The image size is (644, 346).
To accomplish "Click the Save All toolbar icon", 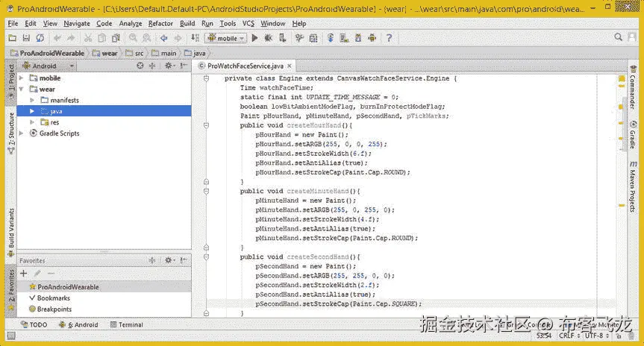I will tap(26, 38).
